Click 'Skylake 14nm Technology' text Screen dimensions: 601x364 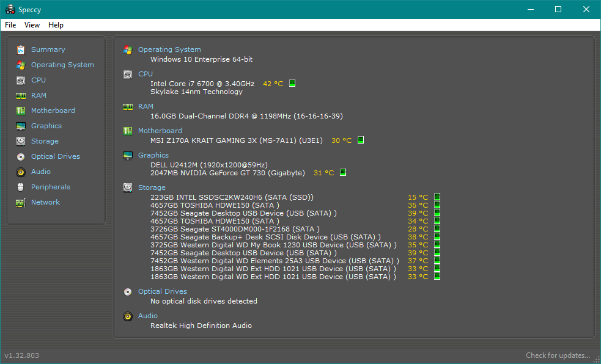pos(196,92)
